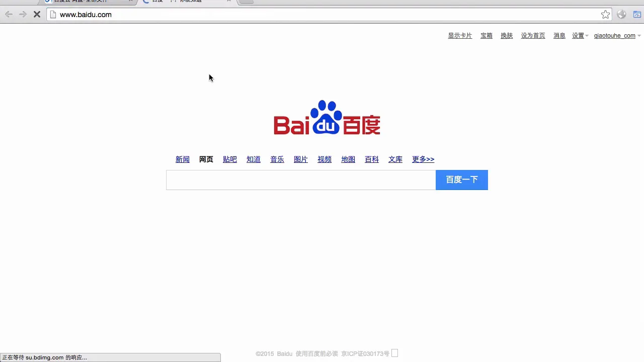Click the grey globe extension icon
The image size is (644, 362).
621,15
